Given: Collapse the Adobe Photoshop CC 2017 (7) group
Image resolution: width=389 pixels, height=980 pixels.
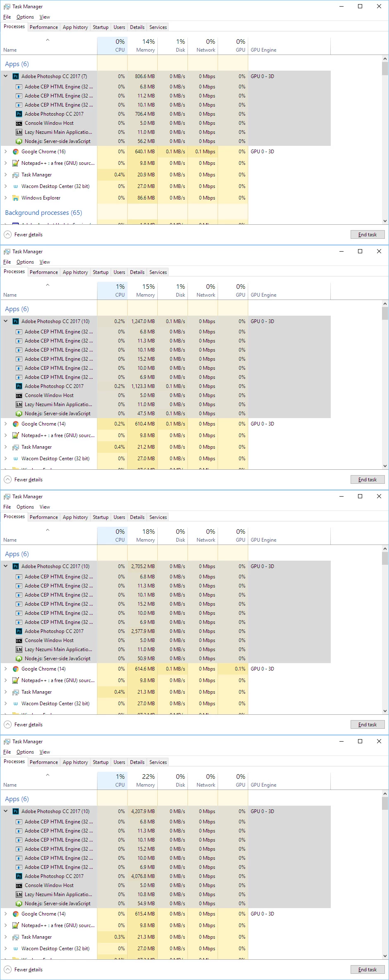Looking at the screenshot, I should click(x=6, y=76).
